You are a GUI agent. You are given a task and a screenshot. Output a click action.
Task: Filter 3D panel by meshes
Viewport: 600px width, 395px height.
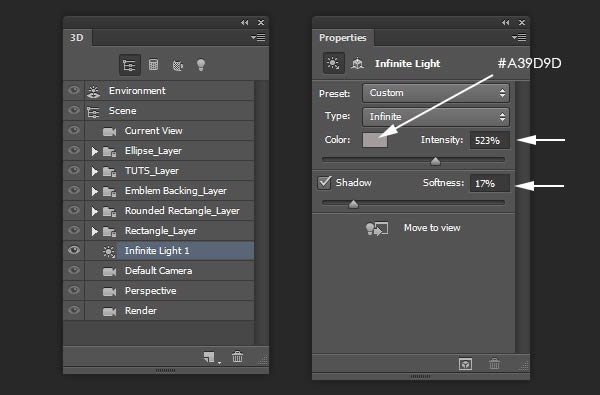tap(153, 65)
